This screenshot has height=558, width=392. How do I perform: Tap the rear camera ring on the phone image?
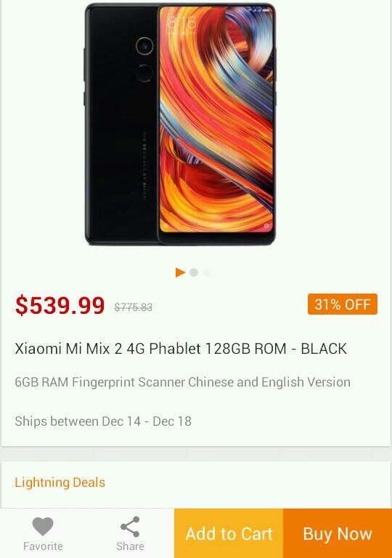(144, 46)
